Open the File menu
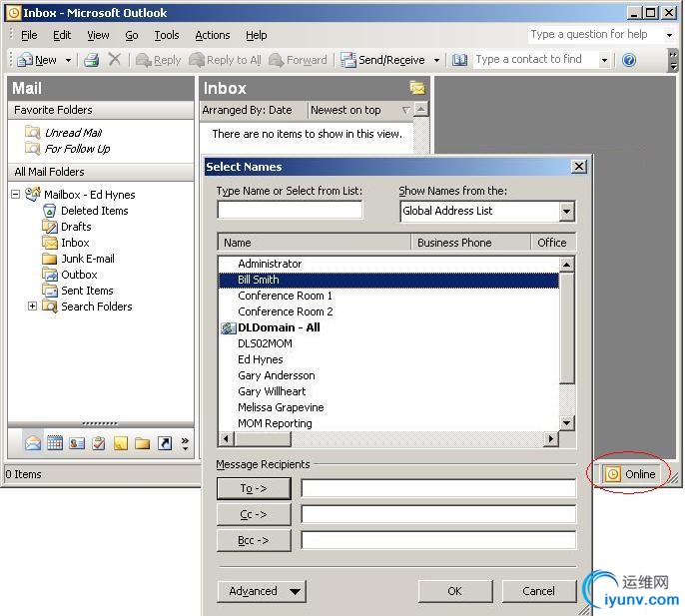Image resolution: width=685 pixels, height=616 pixels. click(x=29, y=35)
